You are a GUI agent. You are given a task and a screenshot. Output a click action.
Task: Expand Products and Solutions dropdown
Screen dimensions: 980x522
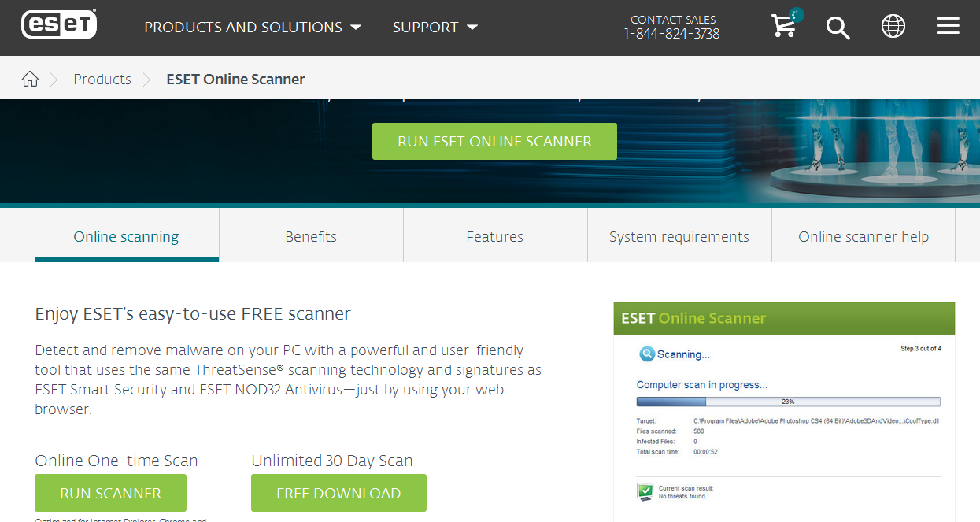pyautogui.click(x=253, y=28)
